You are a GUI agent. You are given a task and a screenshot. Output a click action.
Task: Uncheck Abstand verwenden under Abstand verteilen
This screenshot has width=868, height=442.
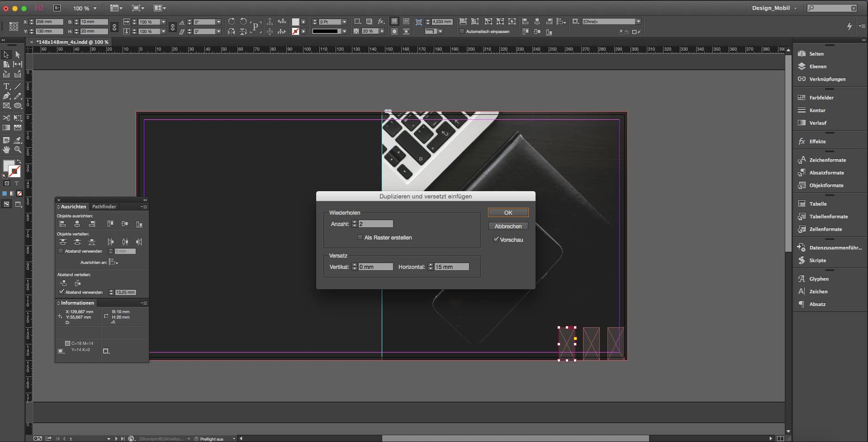62,292
